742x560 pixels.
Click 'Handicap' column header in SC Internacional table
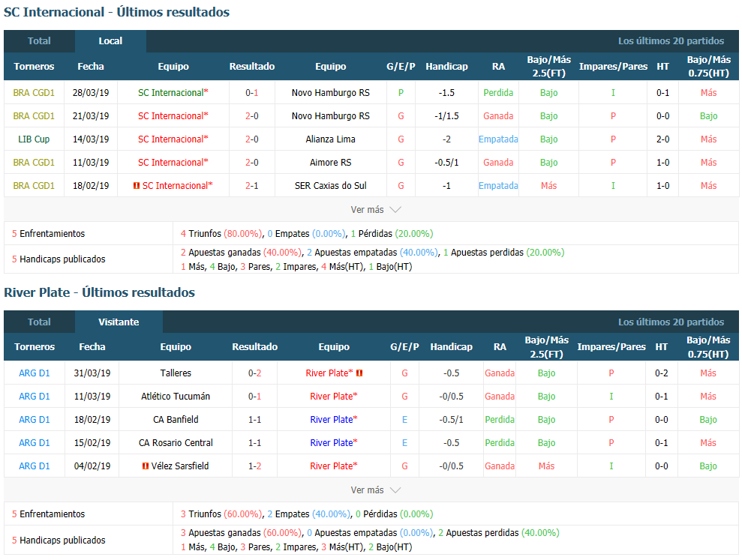(446, 67)
